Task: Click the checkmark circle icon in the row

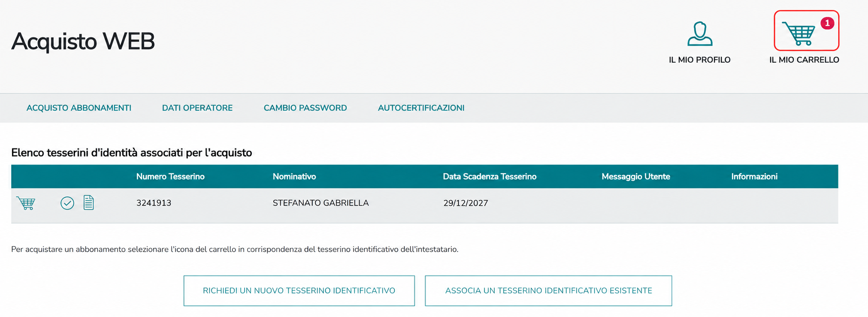Action: pyautogui.click(x=67, y=203)
